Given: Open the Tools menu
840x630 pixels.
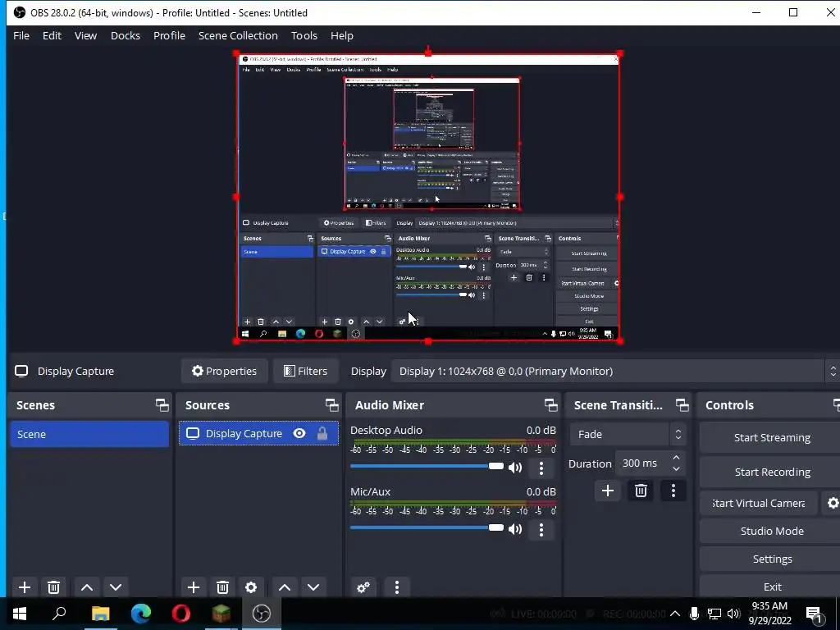Looking at the screenshot, I should click(304, 36).
